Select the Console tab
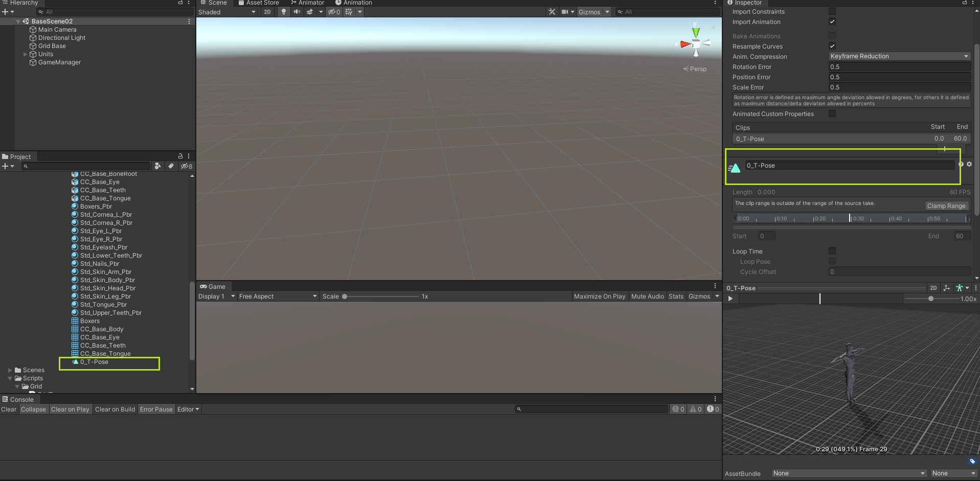The height and width of the screenshot is (481, 980). 18,400
